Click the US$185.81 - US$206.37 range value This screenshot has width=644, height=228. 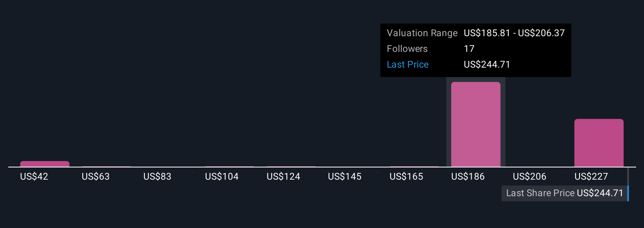click(514, 33)
